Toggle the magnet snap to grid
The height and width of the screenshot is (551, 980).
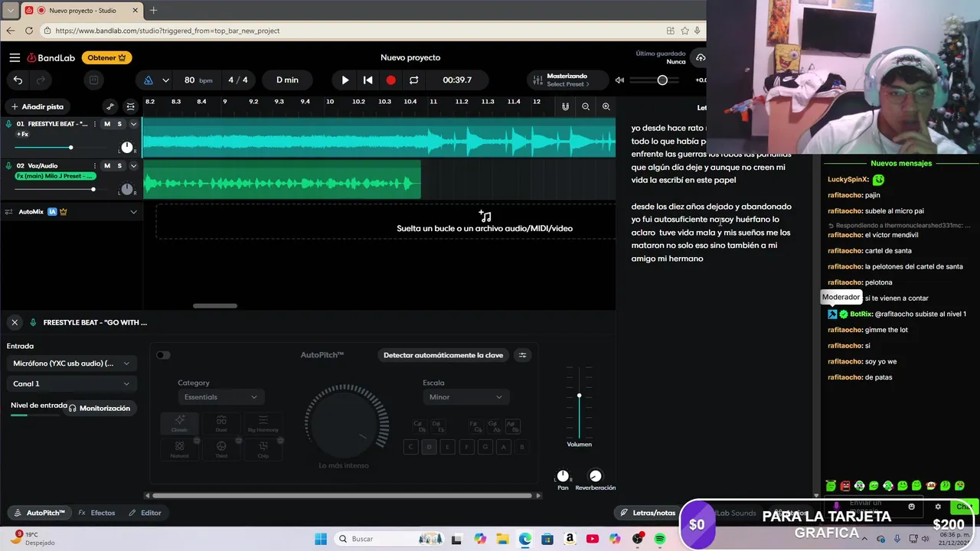[565, 106]
